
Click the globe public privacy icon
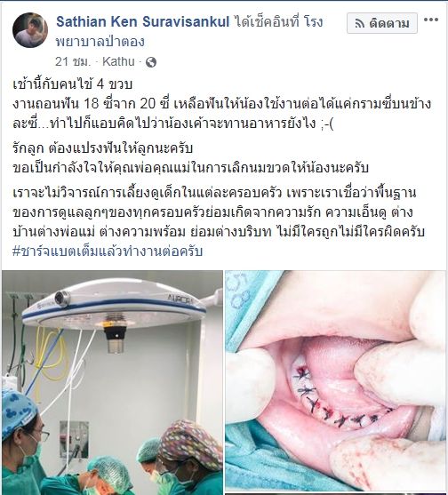click(x=151, y=62)
